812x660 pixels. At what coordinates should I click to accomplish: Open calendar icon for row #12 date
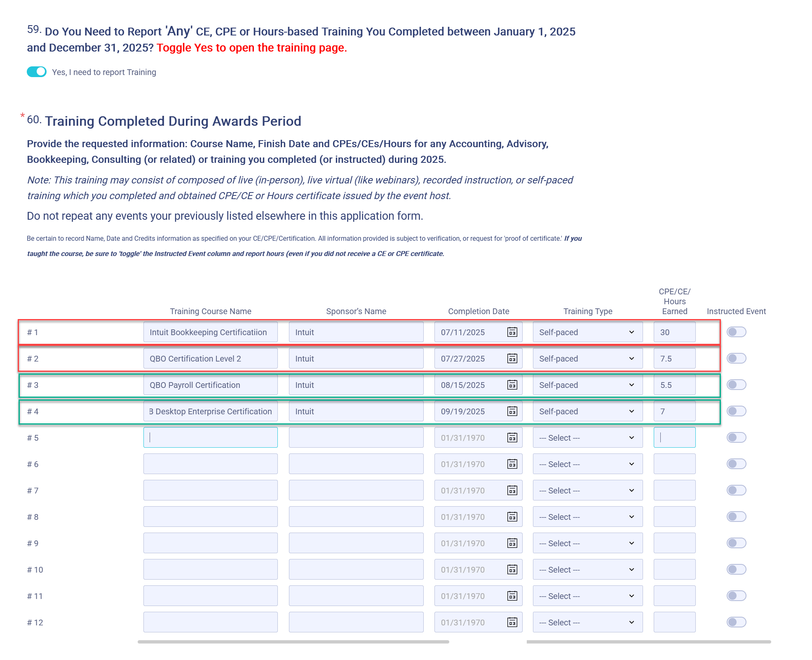[x=512, y=622]
